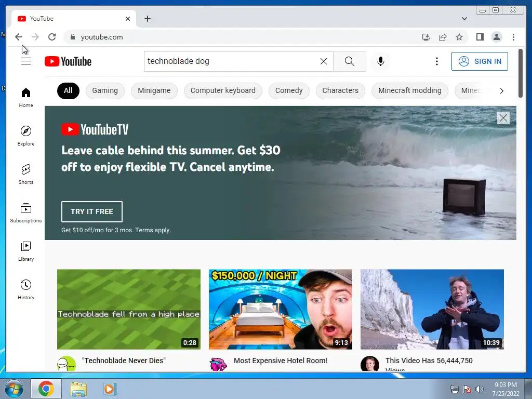Select the Comedy filter chip

coord(289,90)
